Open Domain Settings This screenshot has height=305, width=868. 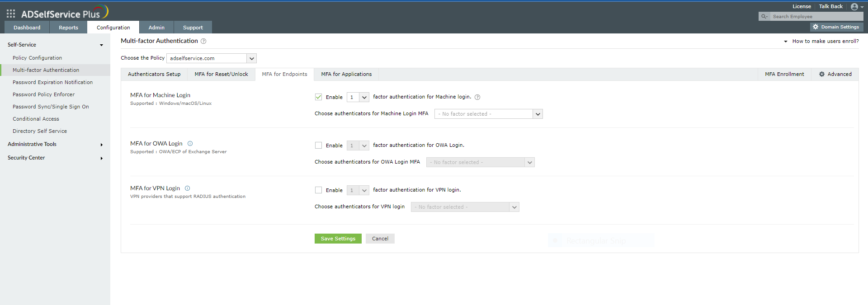click(836, 27)
